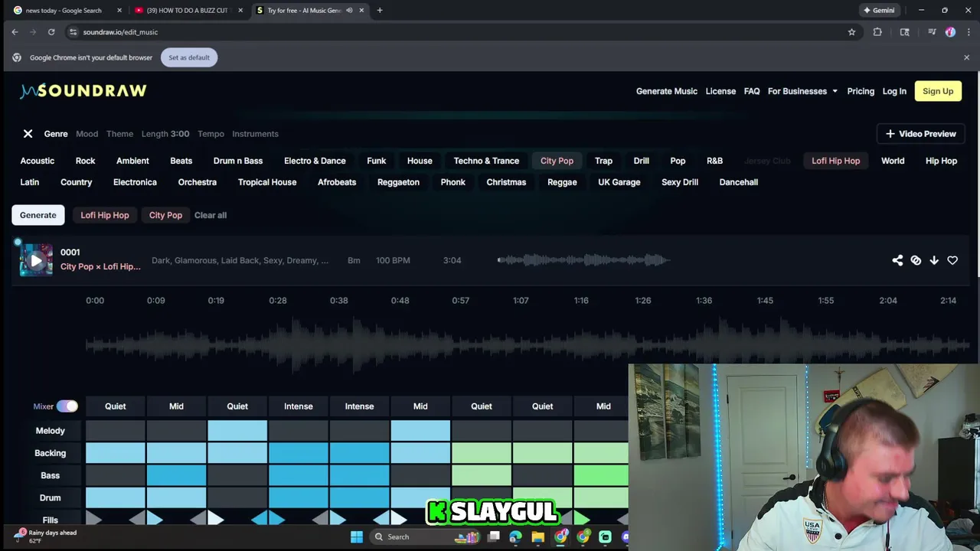Open Microsoft Edge from the taskbar
This screenshot has width=980, height=551.
click(x=515, y=536)
